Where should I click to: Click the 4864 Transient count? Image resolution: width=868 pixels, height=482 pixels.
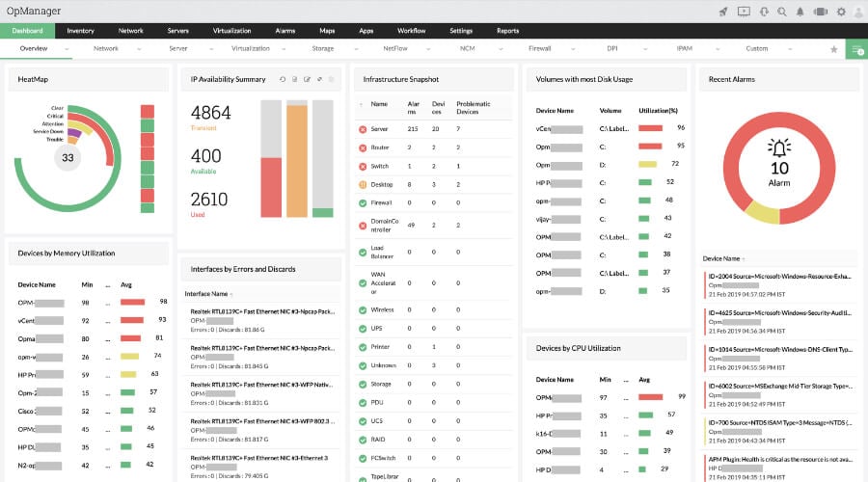(211, 113)
